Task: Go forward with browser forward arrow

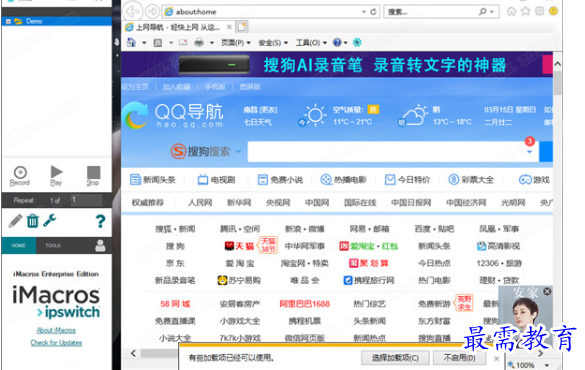Action: (x=152, y=12)
